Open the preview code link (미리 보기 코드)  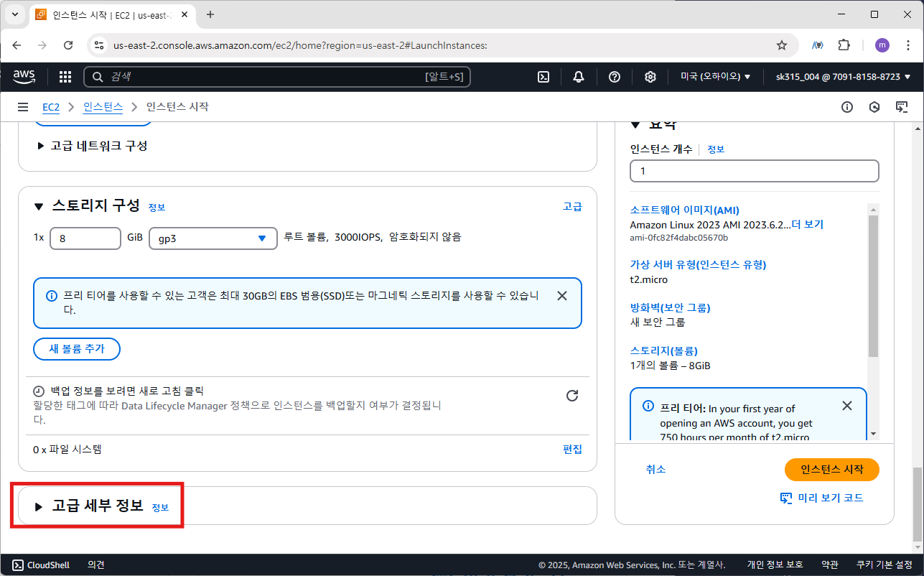[821, 498]
